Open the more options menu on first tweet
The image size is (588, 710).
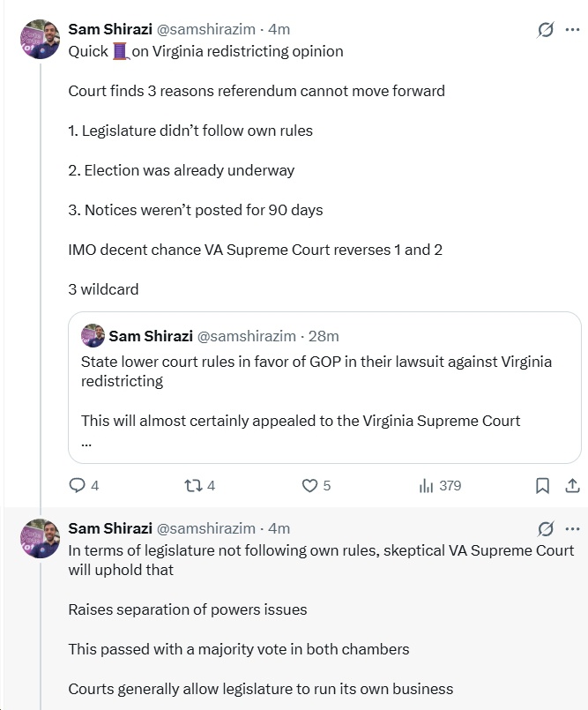[x=572, y=30]
